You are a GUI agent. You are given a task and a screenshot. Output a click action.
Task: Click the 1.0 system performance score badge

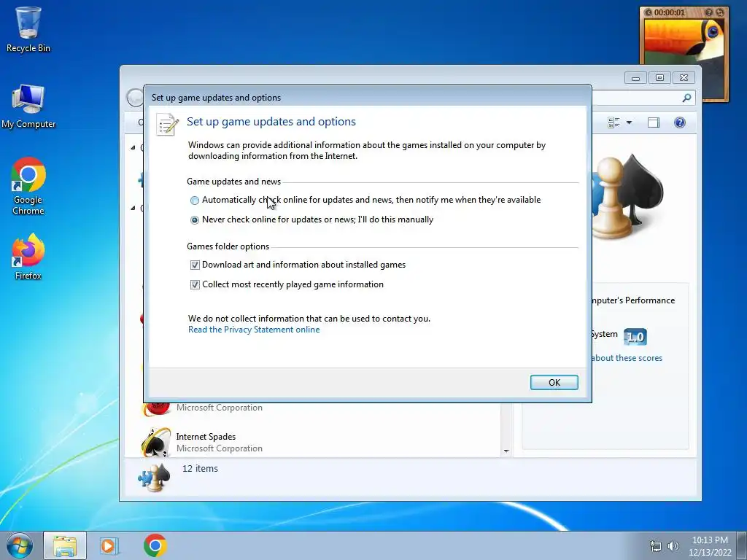635,337
